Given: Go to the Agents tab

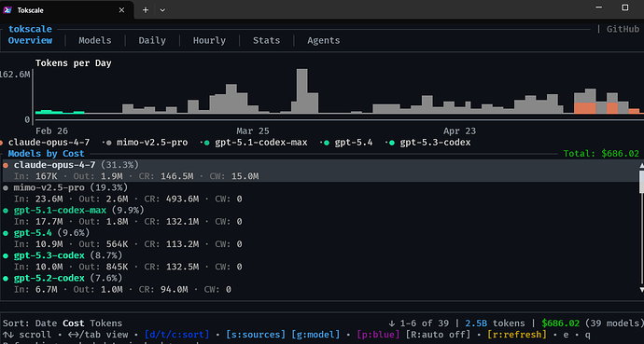Looking at the screenshot, I should pos(323,40).
